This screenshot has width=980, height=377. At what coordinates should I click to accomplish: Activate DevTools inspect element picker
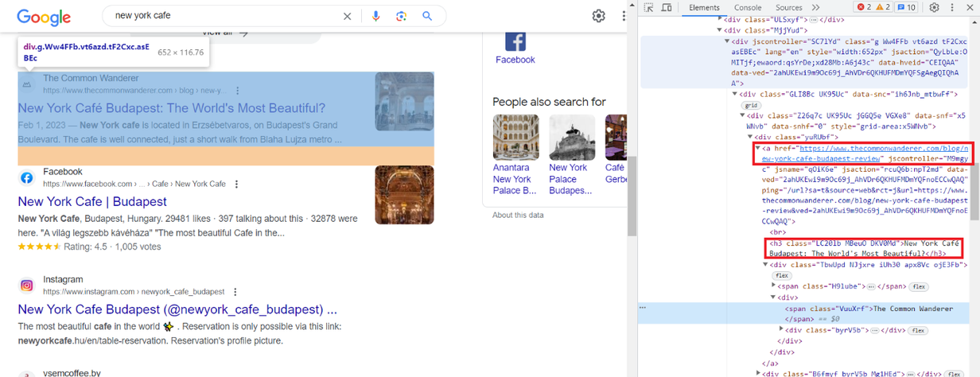[649, 7]
